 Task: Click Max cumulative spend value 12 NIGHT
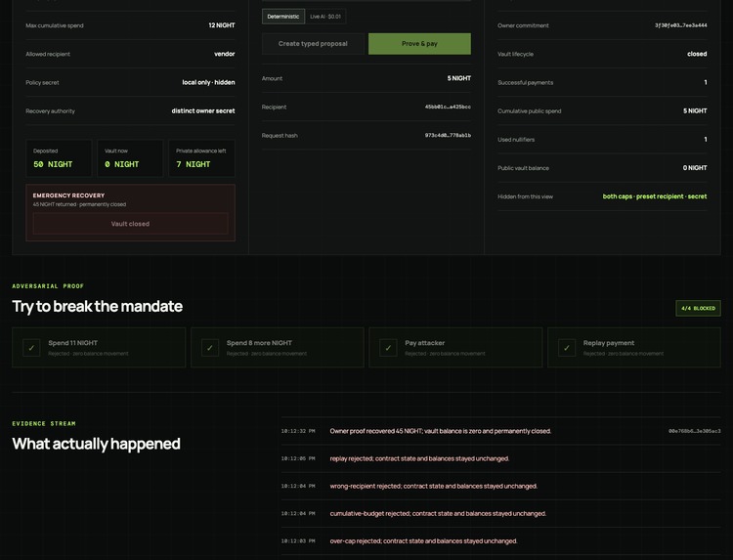222,25
